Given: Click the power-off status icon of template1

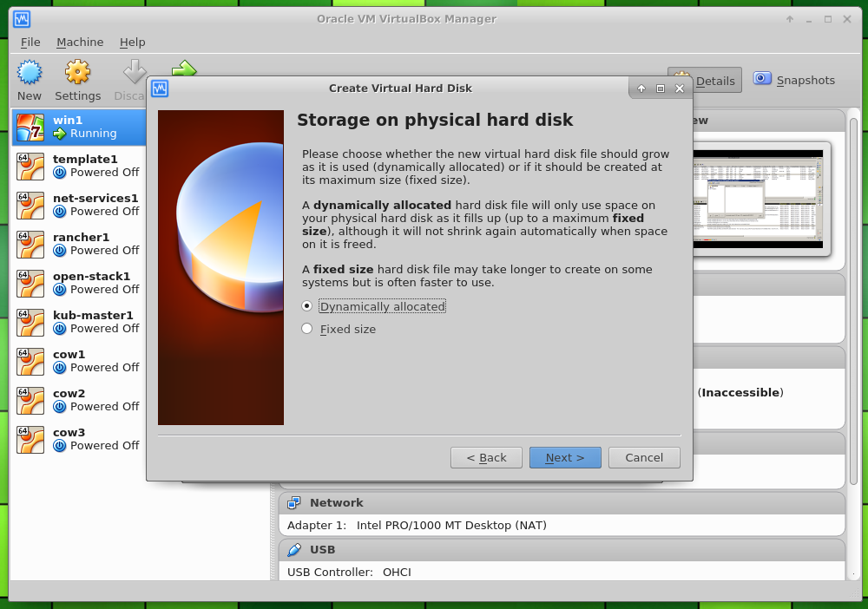Looking at the screenshot, I should 59,173.
